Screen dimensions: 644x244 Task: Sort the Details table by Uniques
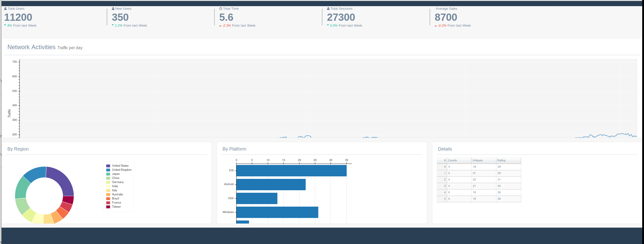tap(477, 160)
